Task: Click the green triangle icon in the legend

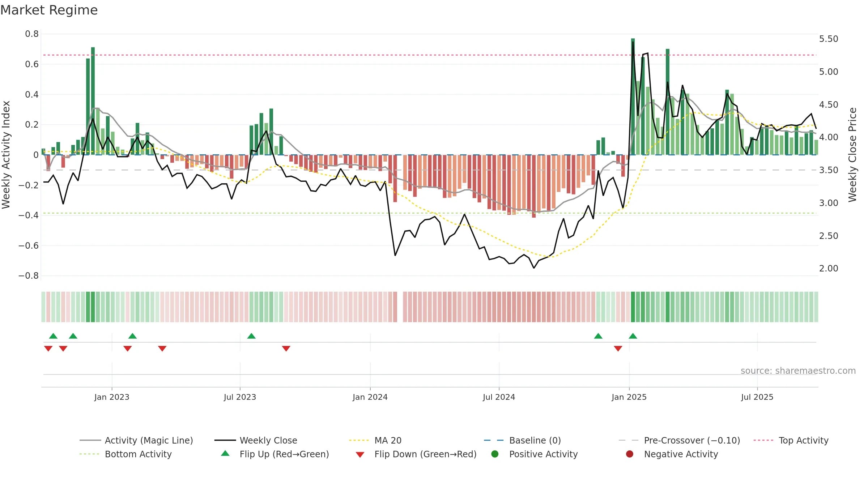Action: (x=225, y=453)
